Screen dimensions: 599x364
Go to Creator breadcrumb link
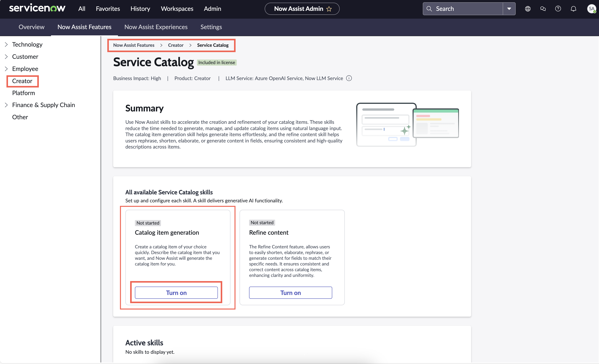tap(175, 45)
